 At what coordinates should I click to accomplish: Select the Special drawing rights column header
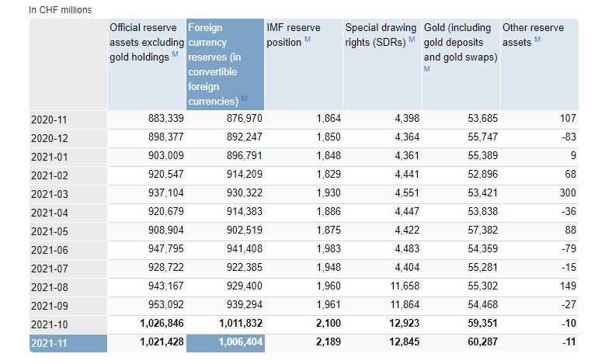tap(379, 34)
